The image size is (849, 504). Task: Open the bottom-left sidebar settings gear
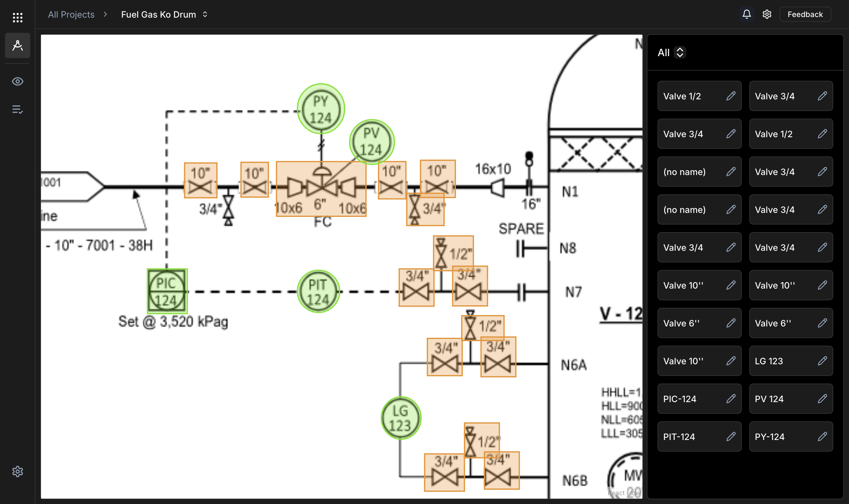click(x=17, y=472)
